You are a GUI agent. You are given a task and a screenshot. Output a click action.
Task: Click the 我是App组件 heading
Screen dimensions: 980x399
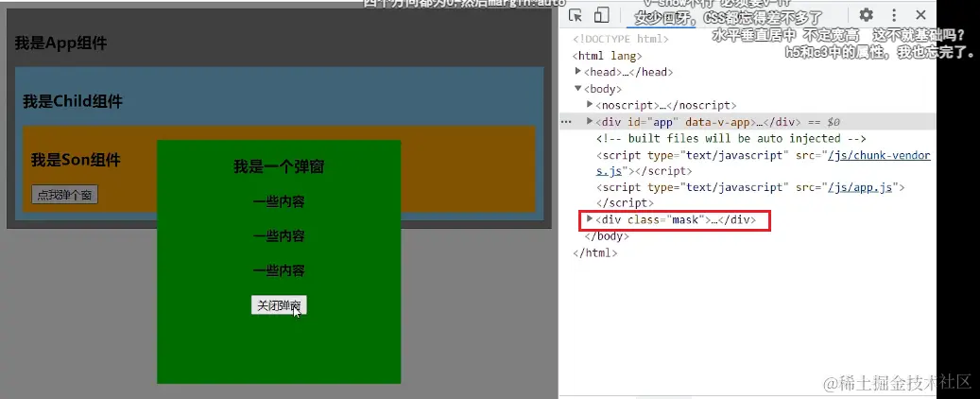60,43
